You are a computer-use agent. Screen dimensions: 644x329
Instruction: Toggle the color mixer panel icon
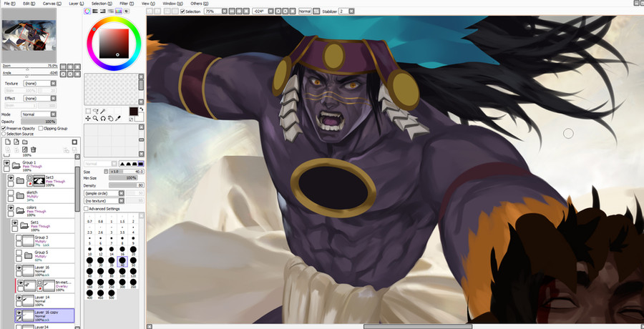(110, 11)
